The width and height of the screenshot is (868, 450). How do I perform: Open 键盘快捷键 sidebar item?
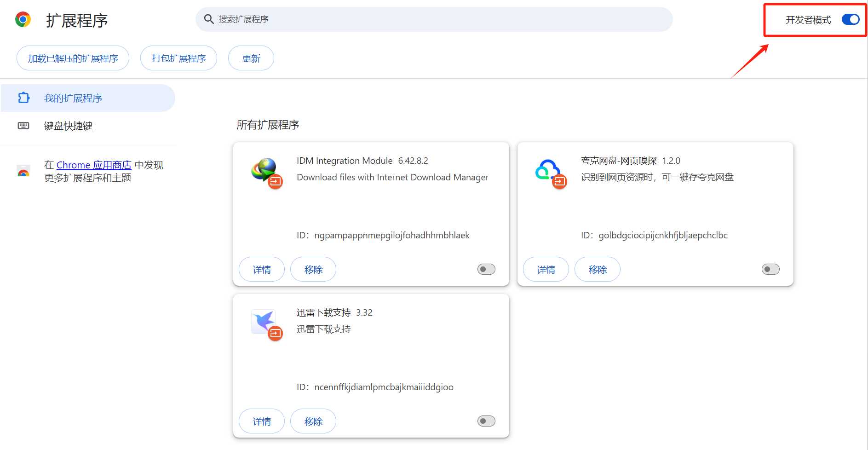click(88, 126)
